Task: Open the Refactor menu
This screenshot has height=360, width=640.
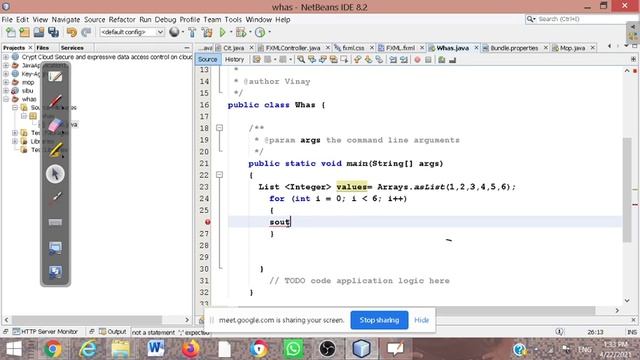Action: click(x=122, y=20)
